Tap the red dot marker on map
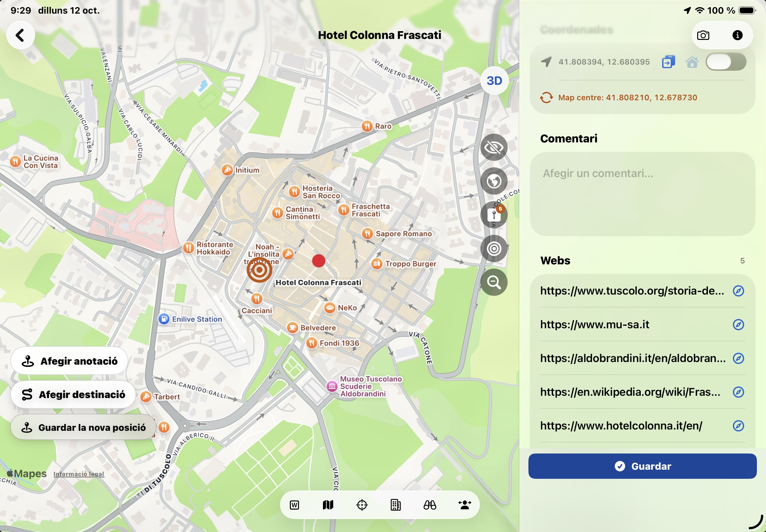The height and width of the screenshot is (532, 766). pos(318,261)
